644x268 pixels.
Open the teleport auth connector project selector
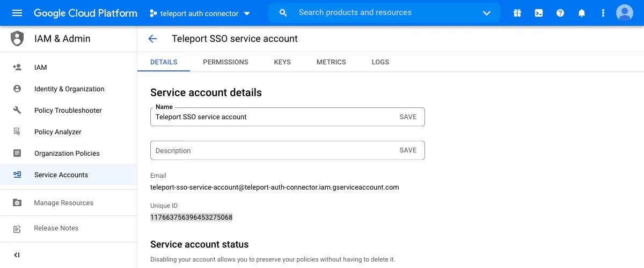[x=200, y=13]
